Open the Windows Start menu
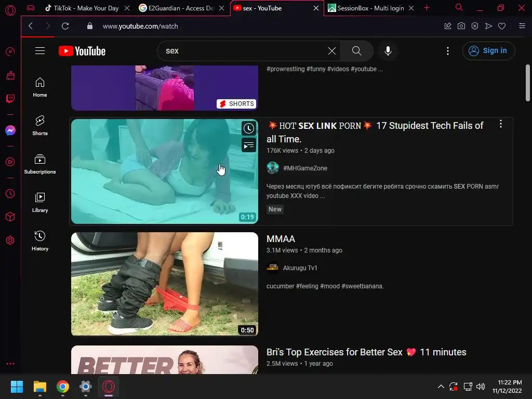Viewport: 532px width, 399px height. [17, 387]
